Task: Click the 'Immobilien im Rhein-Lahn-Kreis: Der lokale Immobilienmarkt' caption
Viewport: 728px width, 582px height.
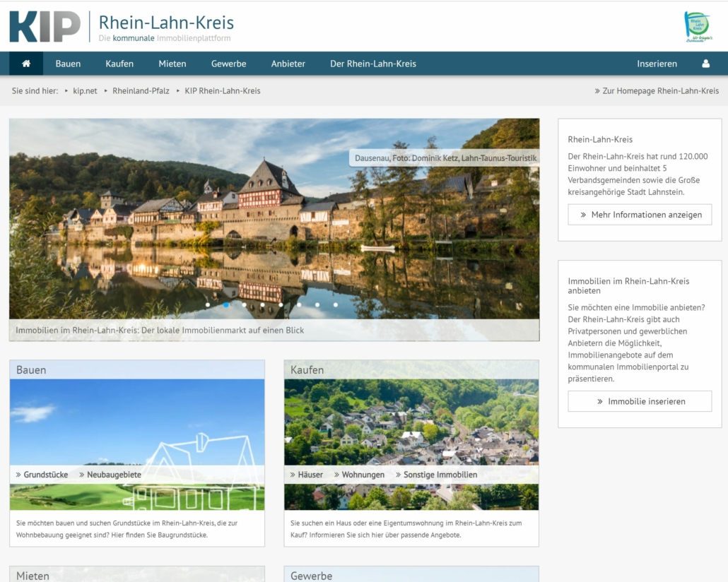Action: tap(160, 331)
